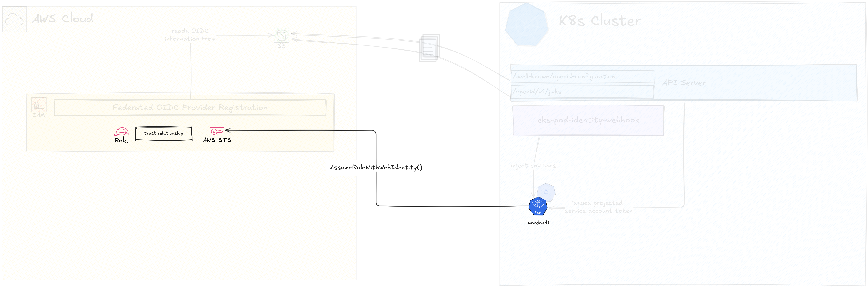
Task: Select the faded documents icon near S3 arrows
Action: coord(429,48)
